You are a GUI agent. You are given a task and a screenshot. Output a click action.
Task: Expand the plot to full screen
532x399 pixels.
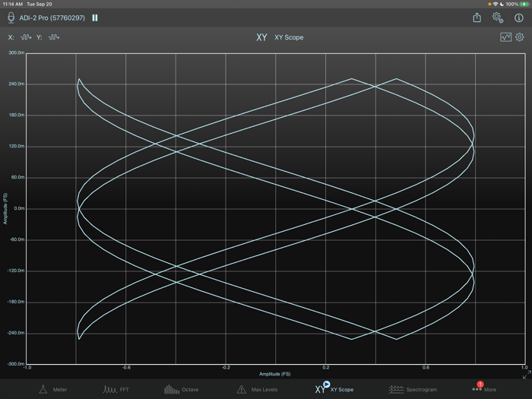click(527, 375)
